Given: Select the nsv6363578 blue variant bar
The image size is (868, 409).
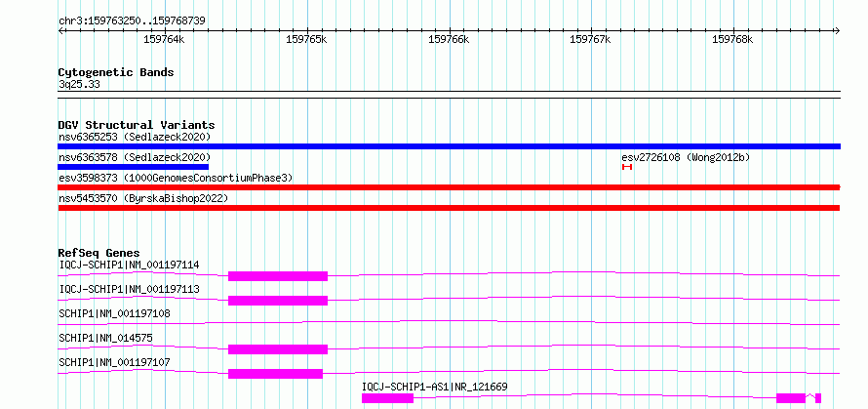Looking at the screenshot, I should click(x=134, y=167).
